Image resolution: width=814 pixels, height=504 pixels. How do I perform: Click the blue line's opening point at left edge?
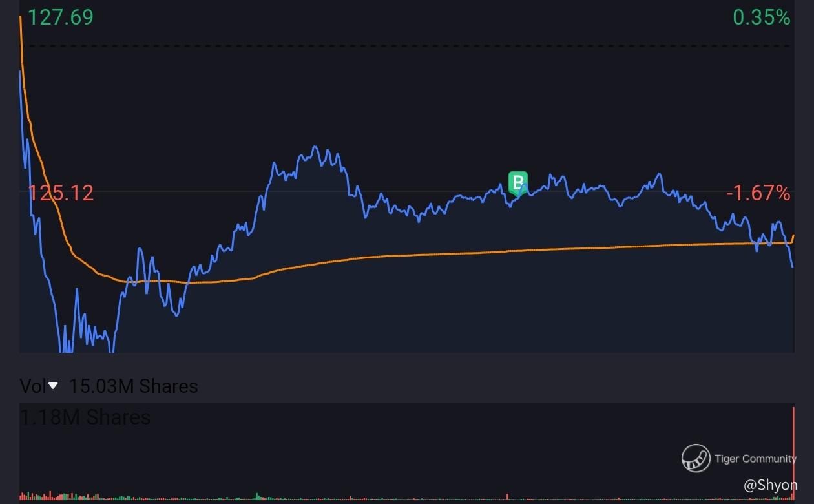(x=20, y=71)
